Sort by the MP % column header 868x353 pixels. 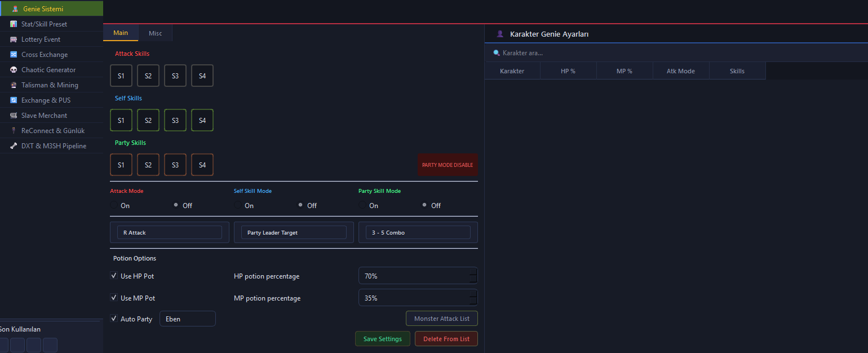pyautogui.click(x=625, y=71)
